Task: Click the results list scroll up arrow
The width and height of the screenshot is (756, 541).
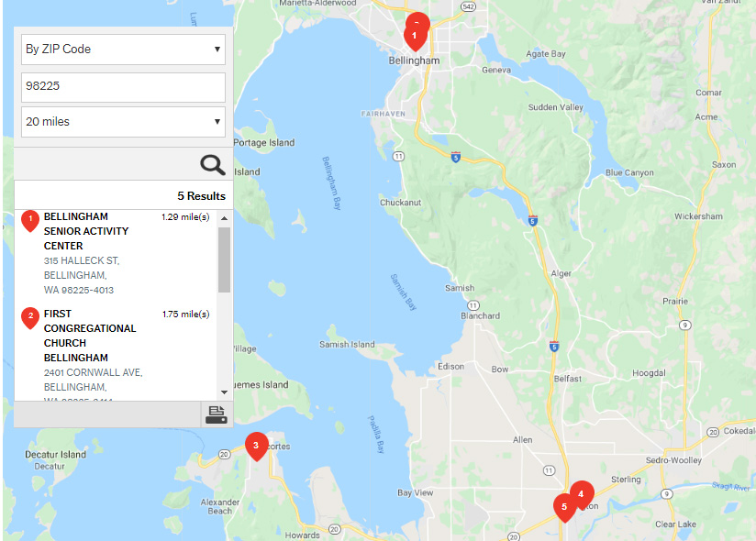Action: (x=224, y=218)
